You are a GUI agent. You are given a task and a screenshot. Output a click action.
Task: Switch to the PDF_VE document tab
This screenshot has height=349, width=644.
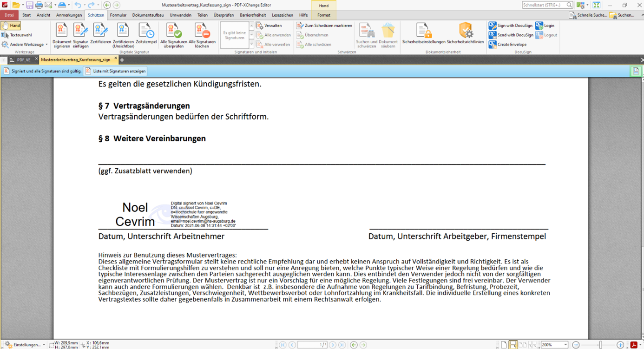pos(23,60)
